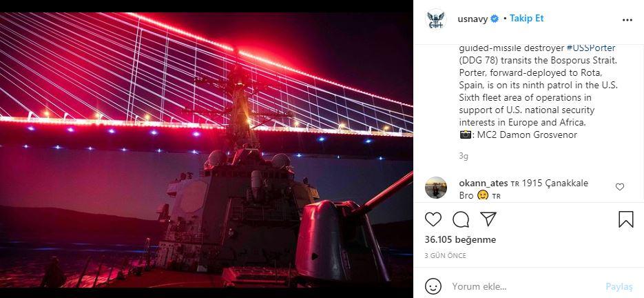Click the #USSPorter hashtag

[591, 48]
